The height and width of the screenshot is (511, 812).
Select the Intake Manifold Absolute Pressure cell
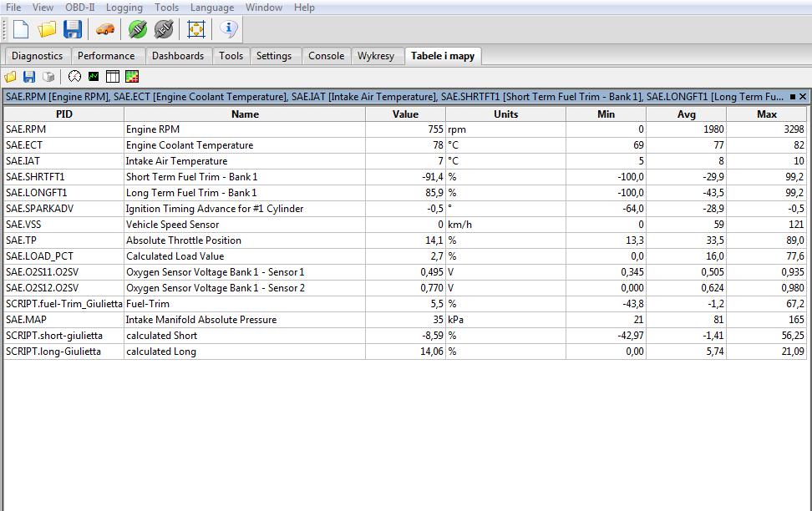[x=245, y=320]
